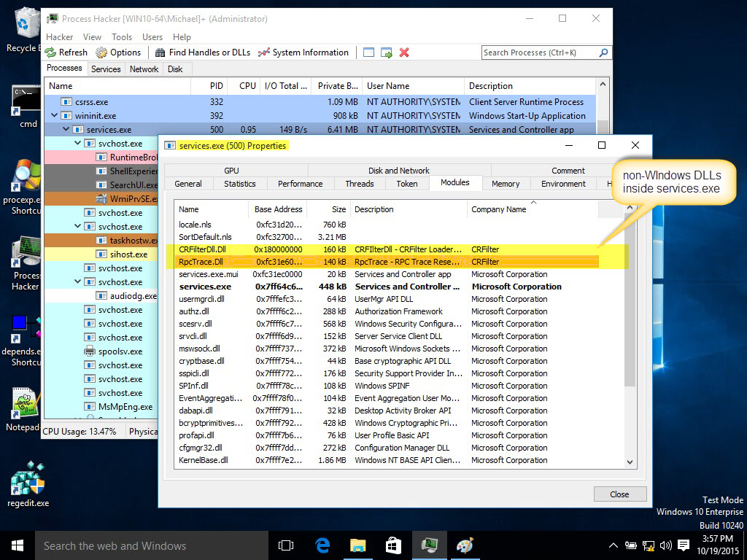Open the Users menu

click(152, 36)
